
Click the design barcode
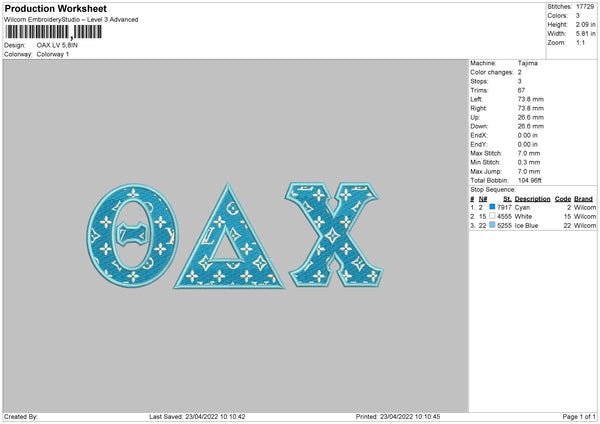pos(54,32)
